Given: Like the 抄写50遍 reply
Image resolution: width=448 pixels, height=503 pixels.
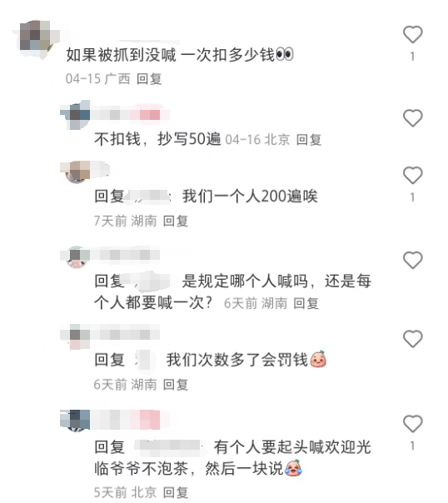Looking at the screenshot, I should pyautogui.click(x=412, y=118).
